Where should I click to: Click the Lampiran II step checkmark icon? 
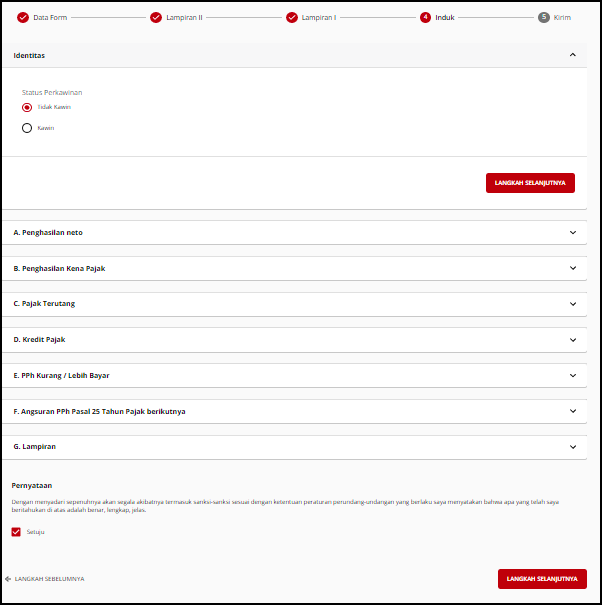[x=156, y=17]
